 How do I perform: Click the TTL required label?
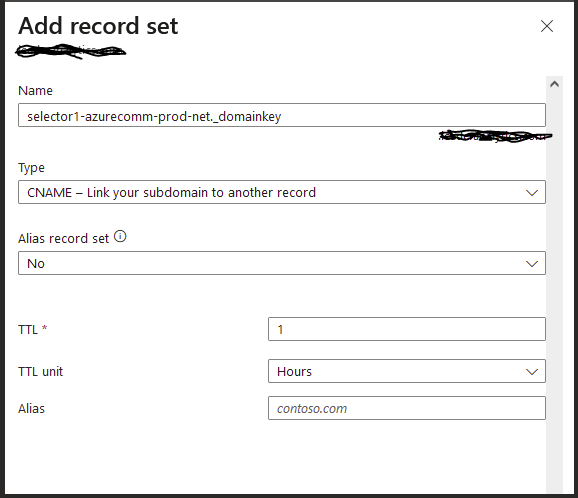coord(32,329)
